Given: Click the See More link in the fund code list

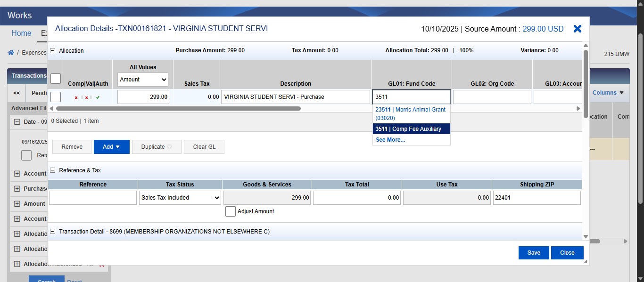Looking at the screenshot, I should 390,140.
